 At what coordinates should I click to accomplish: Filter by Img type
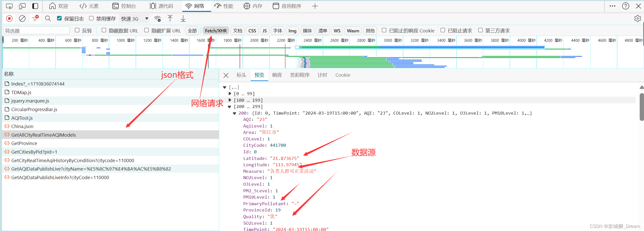(292, 31)
